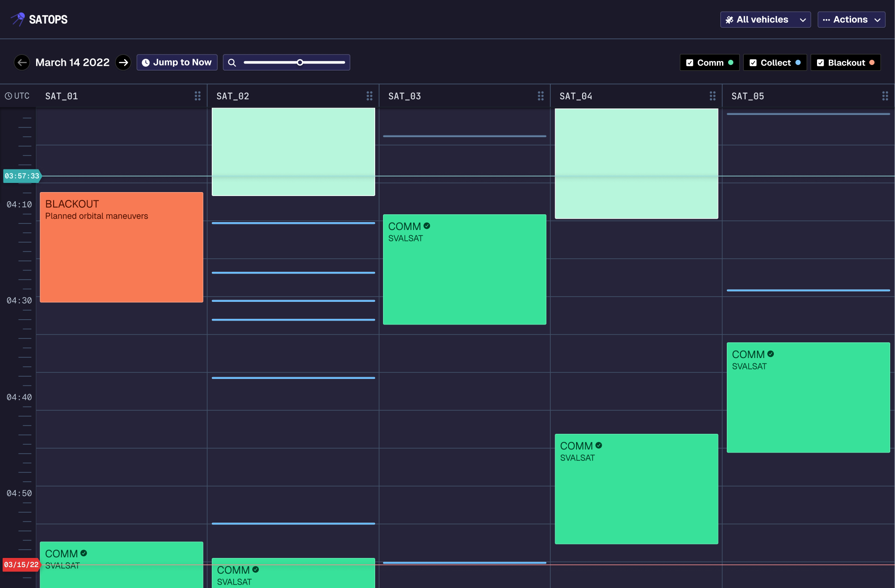Uncheck the Comm filter checkbox
895x588 pixels.
click(690, 63)
